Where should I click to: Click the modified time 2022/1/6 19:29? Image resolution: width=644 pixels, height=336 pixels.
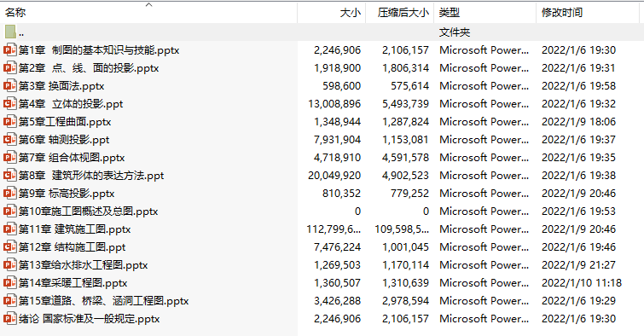tap(578, 301)
